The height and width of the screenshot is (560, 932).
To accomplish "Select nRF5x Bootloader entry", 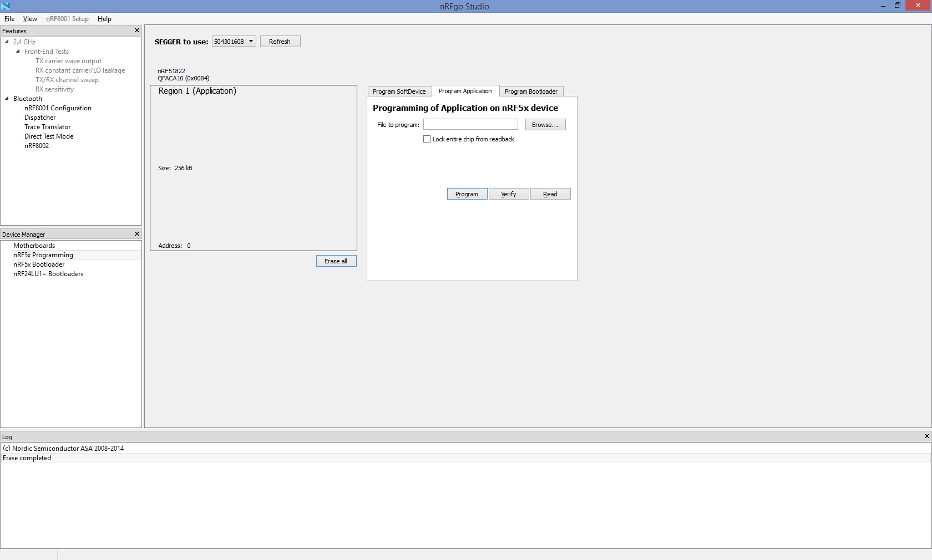I will [39, 264].
